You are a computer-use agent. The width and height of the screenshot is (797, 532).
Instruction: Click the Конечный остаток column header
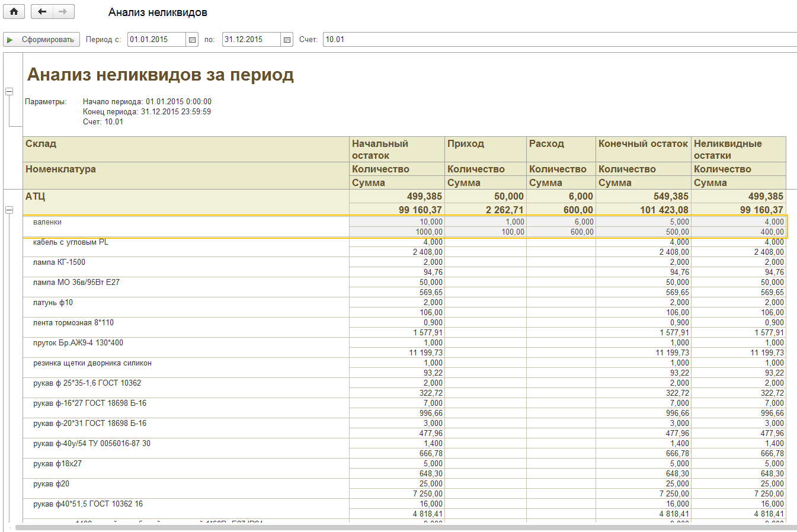644,149
